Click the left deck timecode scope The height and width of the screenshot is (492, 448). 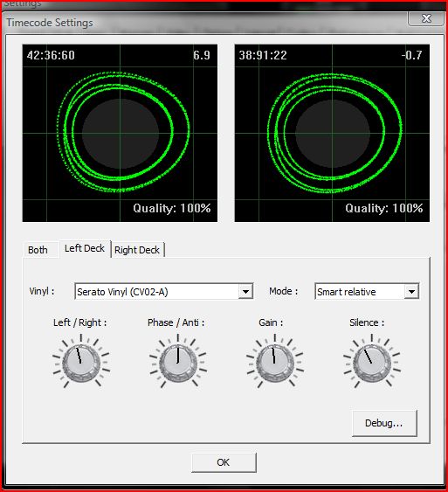tap(120, 133)
